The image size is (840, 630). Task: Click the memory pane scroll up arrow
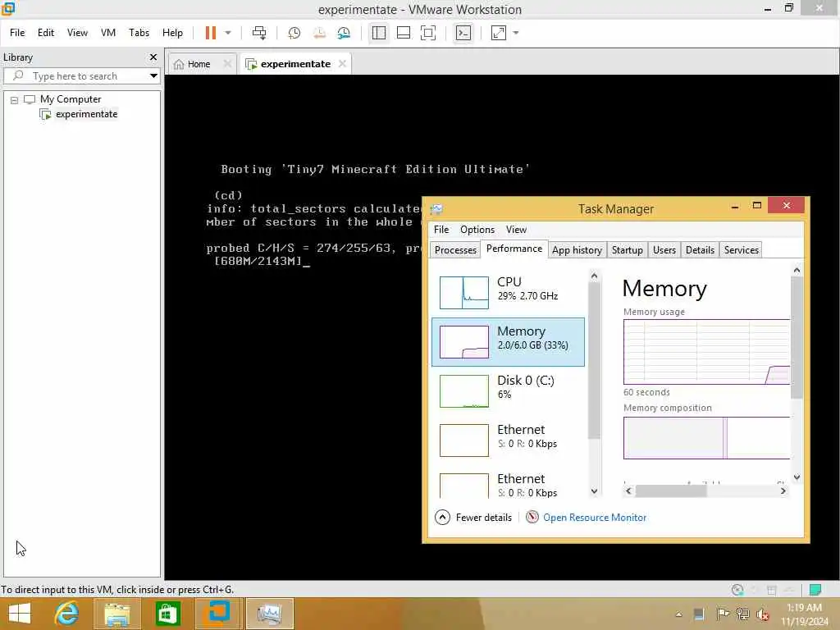coord(797,270)
